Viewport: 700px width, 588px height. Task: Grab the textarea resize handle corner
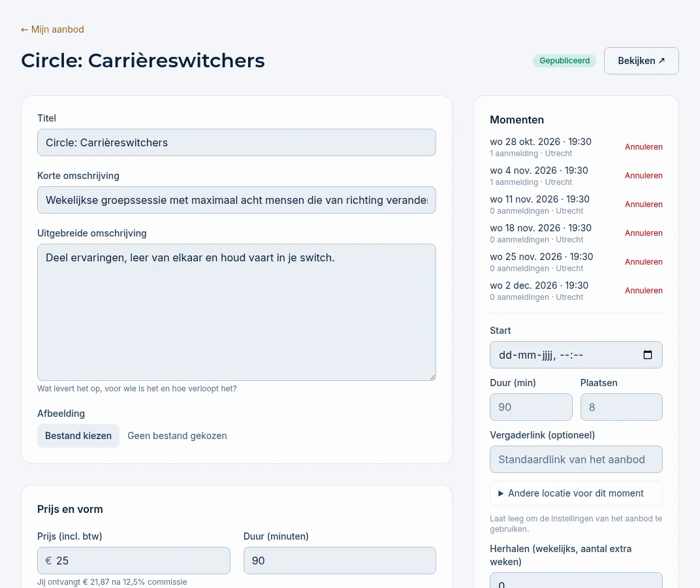[432, 377]
